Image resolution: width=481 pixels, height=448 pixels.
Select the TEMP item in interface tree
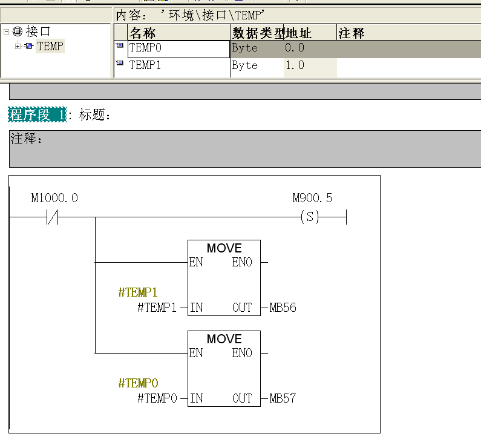pyautogui.click(x=50, y=47)
